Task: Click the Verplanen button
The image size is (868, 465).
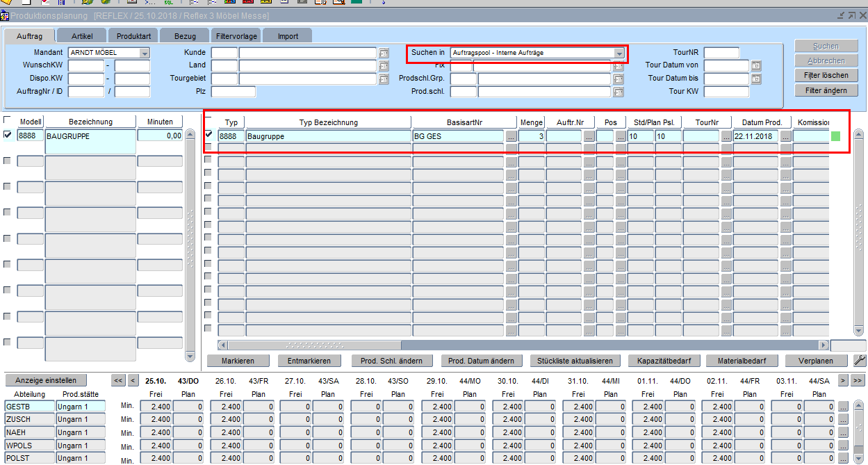Action: pos(817,361)
